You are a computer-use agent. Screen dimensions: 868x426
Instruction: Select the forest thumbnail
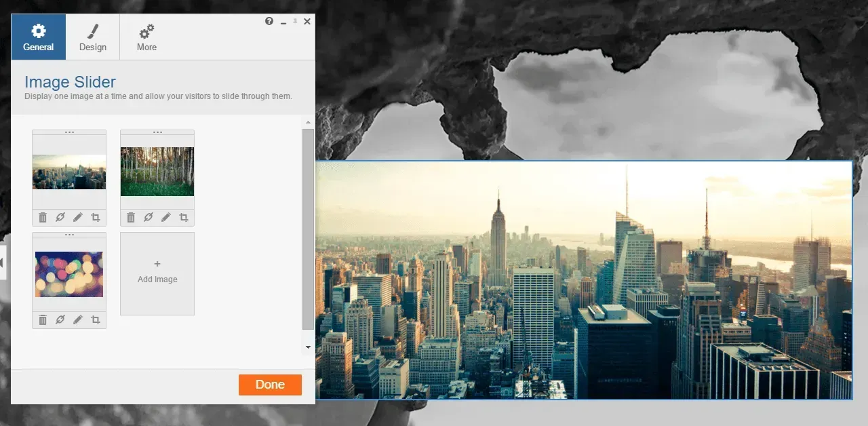pos(157,172)
